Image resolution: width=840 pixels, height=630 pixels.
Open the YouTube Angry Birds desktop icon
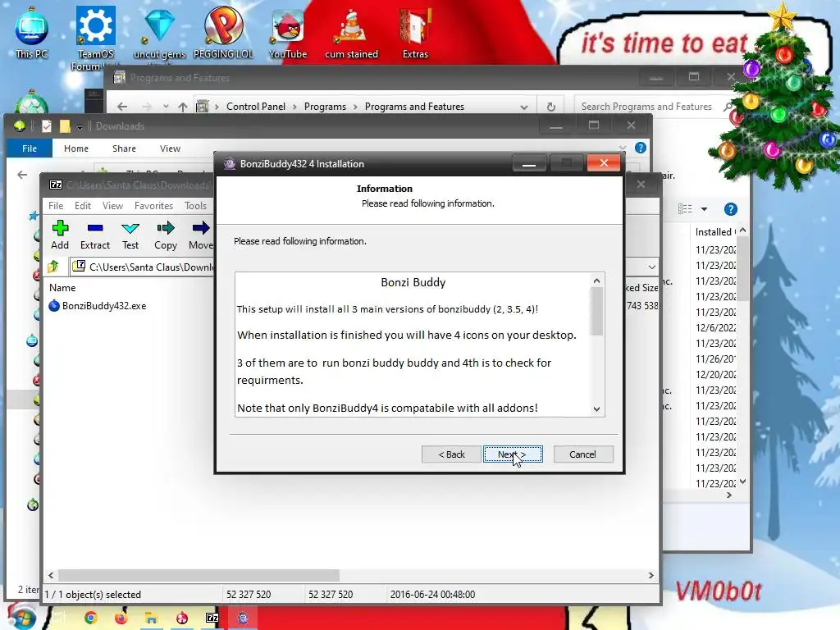288,32
